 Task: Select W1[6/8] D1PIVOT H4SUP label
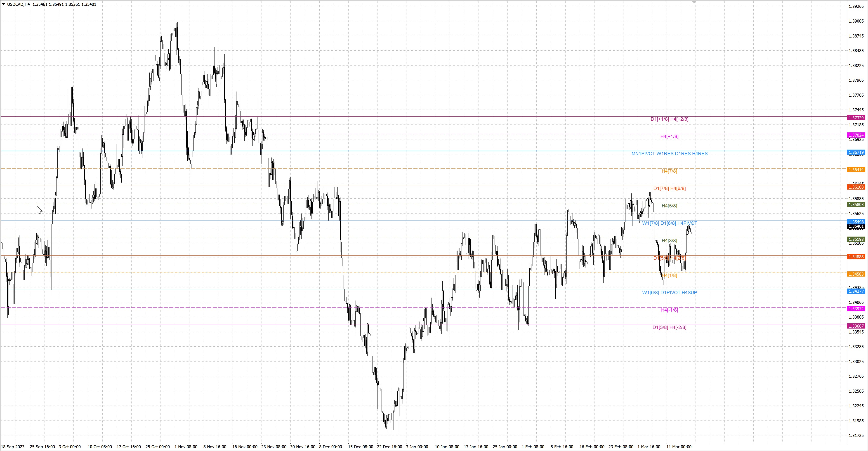[669, 293]
